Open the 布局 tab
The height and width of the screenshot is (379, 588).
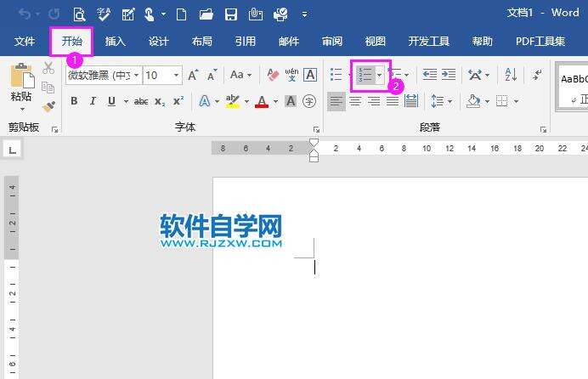[x=202, y=42]
